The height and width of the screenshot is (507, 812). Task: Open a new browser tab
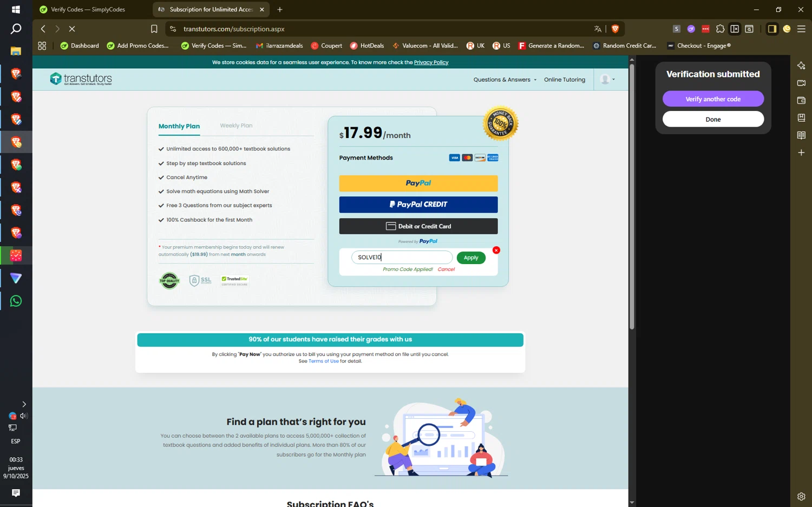280,9
